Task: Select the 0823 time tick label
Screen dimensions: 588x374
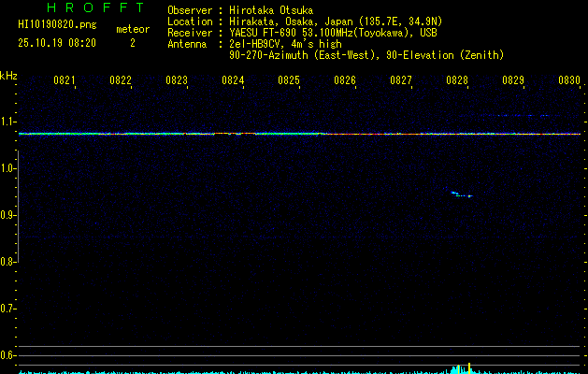Action: coord(177,81)
